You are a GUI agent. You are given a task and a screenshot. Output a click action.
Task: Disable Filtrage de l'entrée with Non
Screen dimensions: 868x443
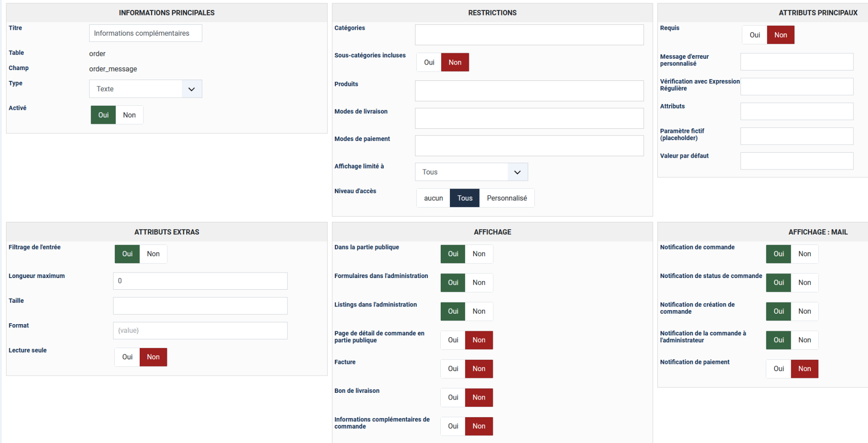point(153,254)
